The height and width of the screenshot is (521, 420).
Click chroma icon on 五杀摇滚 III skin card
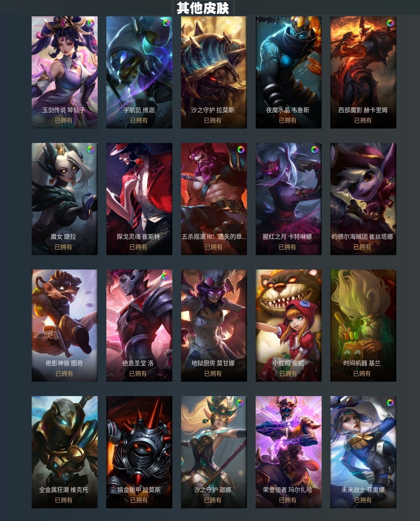coord(241,150)
